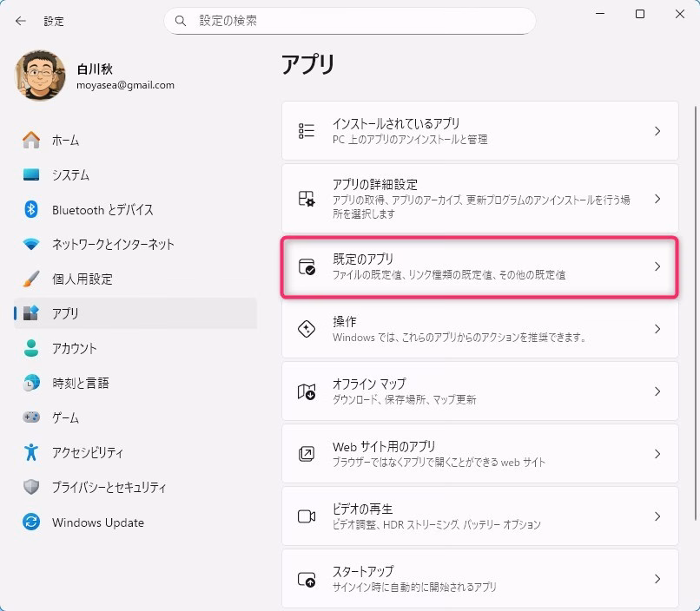Click the システム monitor icon
The image size is (700, 611).
click(31, 174)
